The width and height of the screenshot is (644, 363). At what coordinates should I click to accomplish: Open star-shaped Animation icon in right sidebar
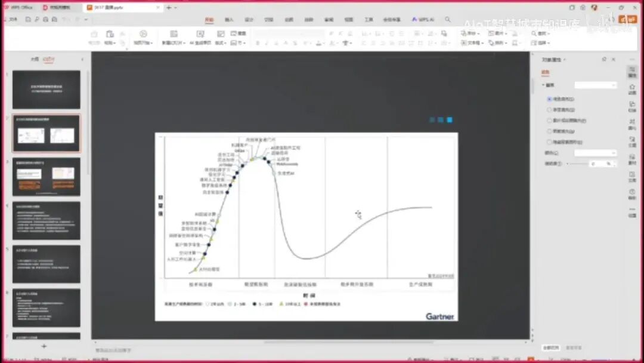(632, 89)
